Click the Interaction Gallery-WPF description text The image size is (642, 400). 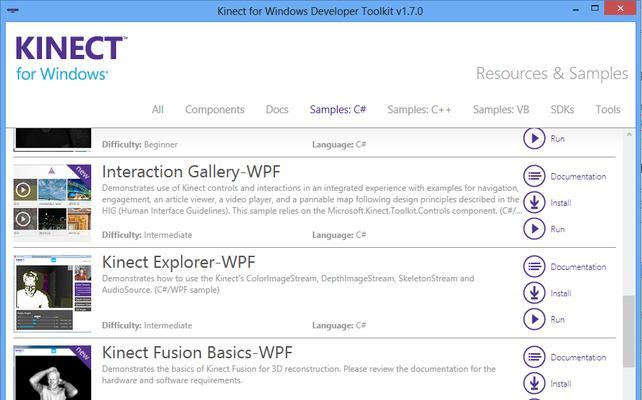pyautogui.click(x=312, y=199)
